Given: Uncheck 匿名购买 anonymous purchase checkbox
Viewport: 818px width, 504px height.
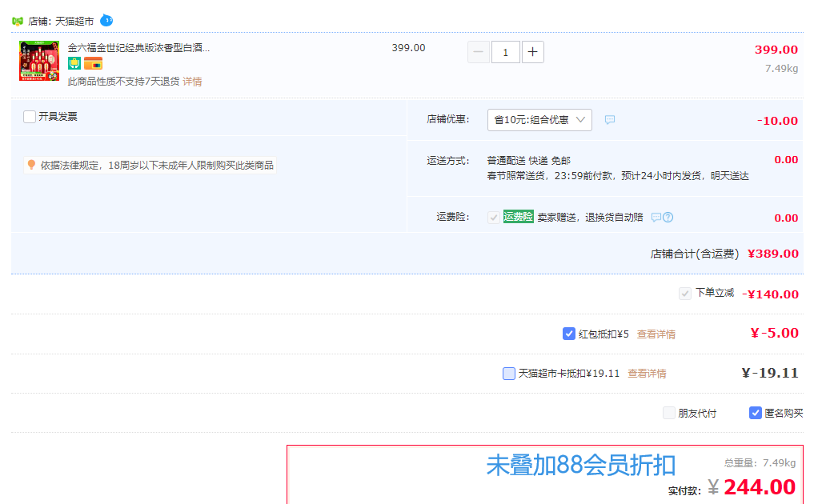Looking at the screenshot, I should pyautogui.click(x=755, y=413).
